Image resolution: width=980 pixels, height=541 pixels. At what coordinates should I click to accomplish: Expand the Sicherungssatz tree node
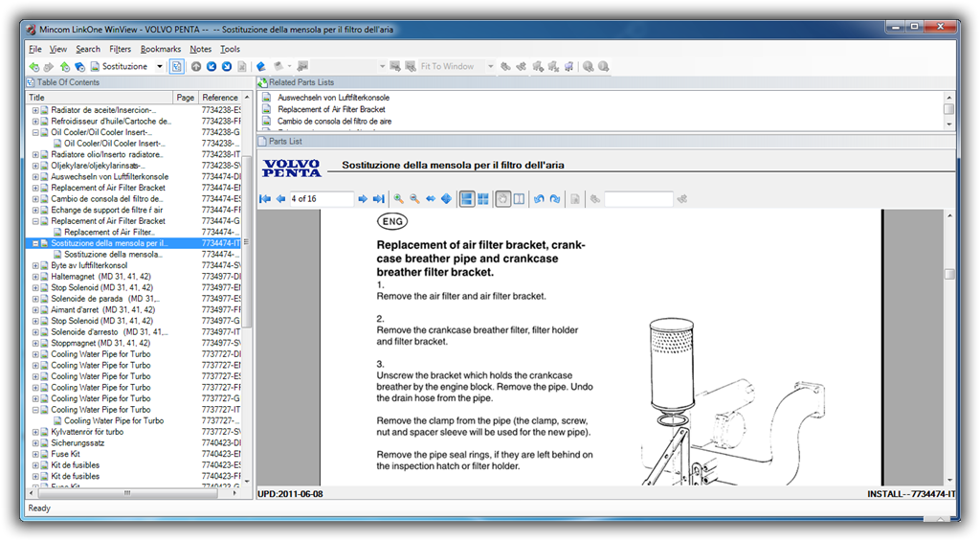click(x=35, y=443)
